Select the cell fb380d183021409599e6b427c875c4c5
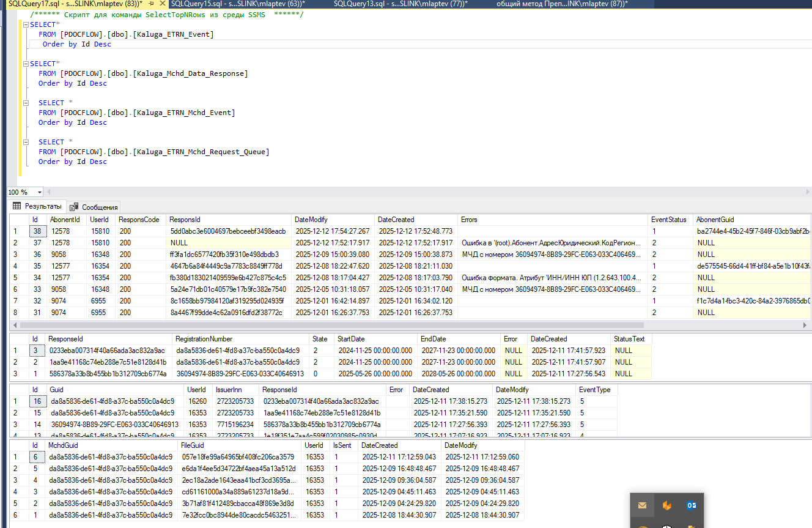 229,278
